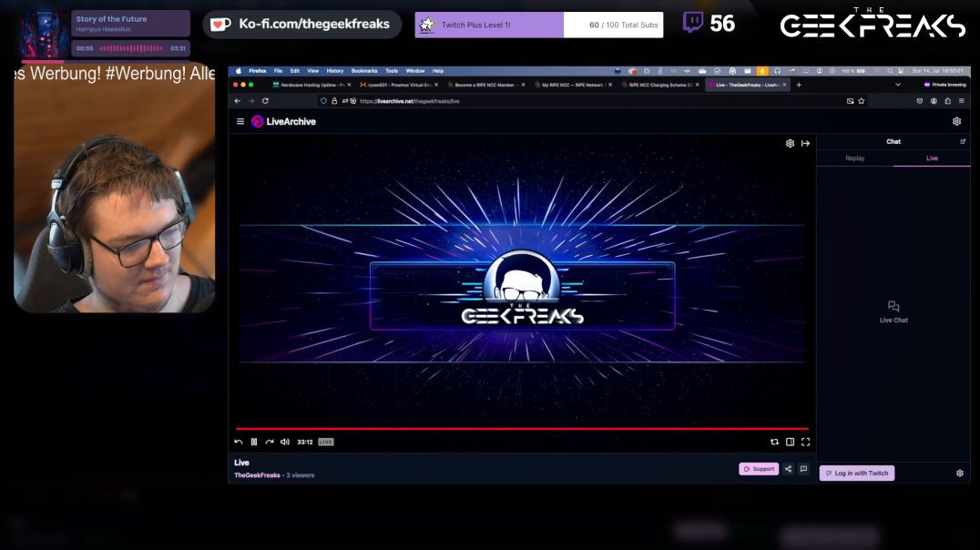Image resolution: width=980 pixels, height=550 pixels.
Task: Open the Bookmarks menu
Action: click(x=364, y=71)
